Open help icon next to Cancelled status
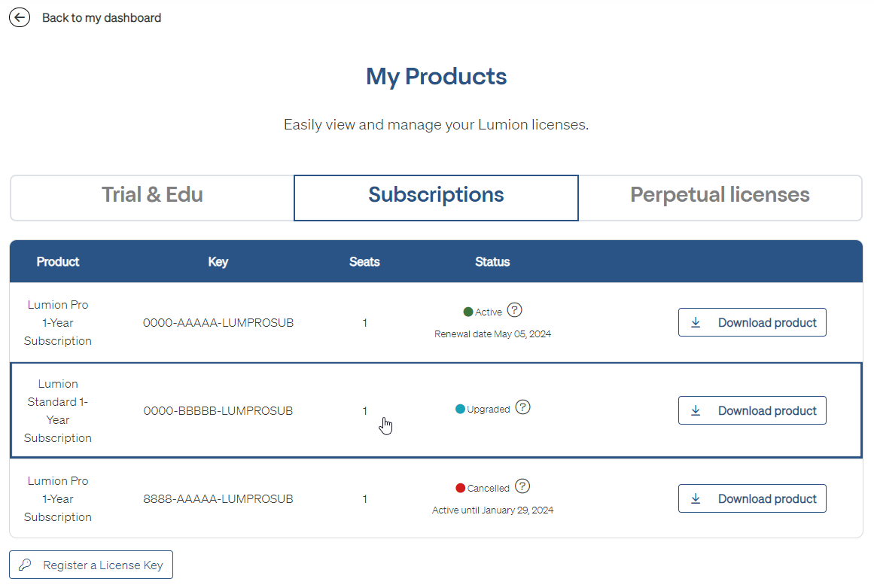Screen dimensions: 874x588 [522, 486]
